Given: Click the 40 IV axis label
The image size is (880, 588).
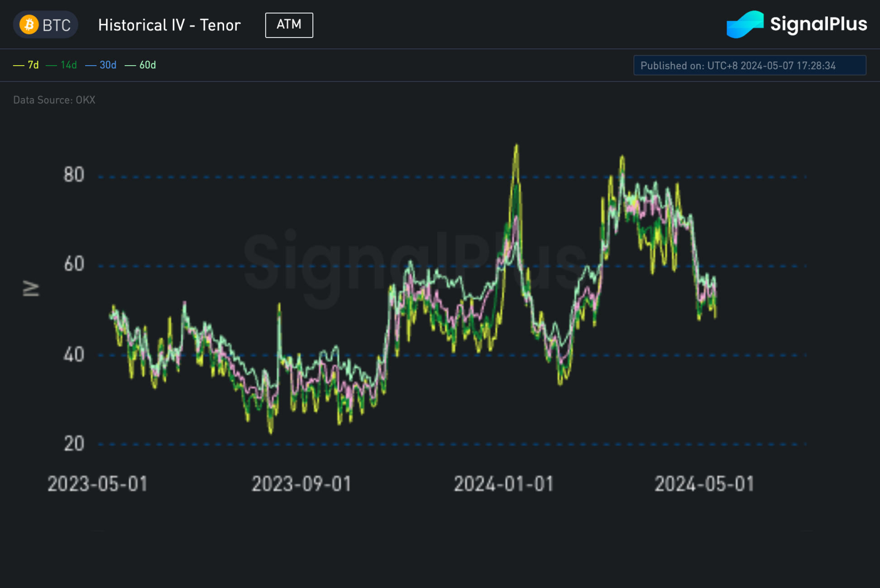Looking at the screenshot, I should (74, 354).
